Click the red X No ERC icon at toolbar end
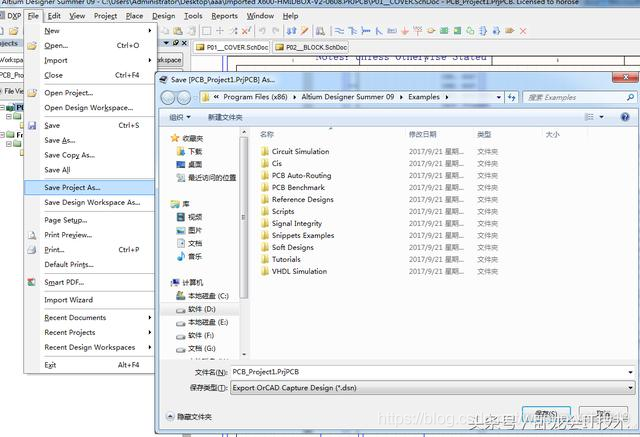640x437 pixels. click(x=523, y=31)
